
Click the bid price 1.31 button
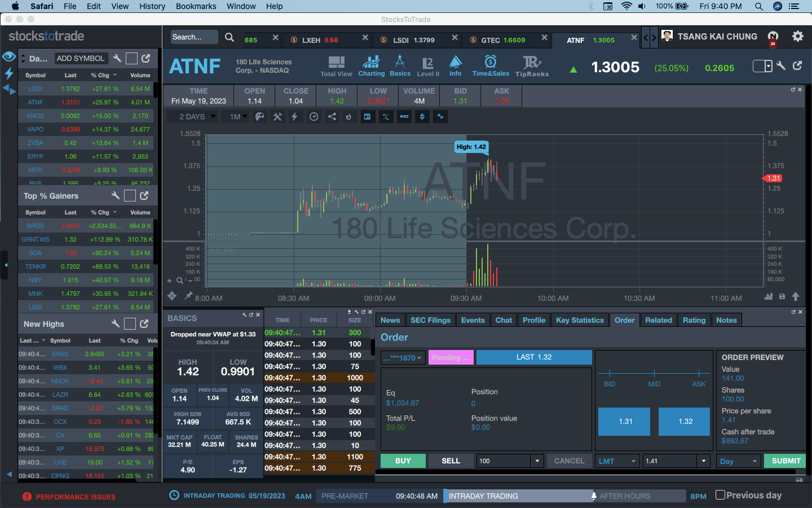point(625,422)
